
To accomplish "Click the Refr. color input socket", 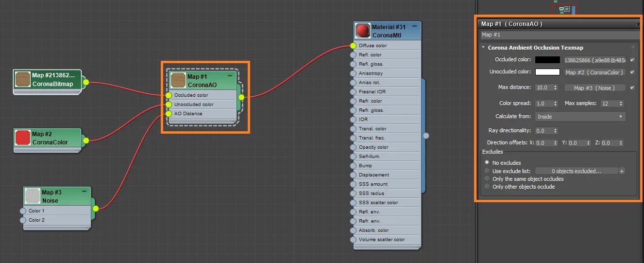I will (x=353, y=101).
